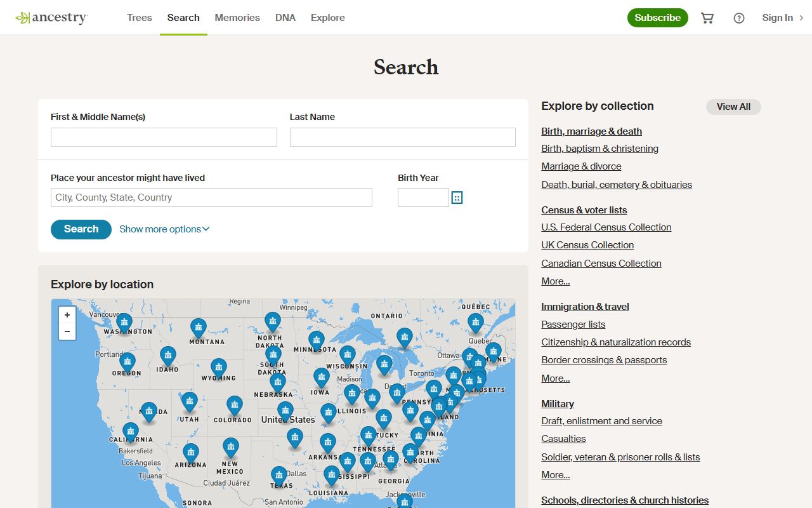
Task: Expand Show more options
Action: click(x=164, y=229)
